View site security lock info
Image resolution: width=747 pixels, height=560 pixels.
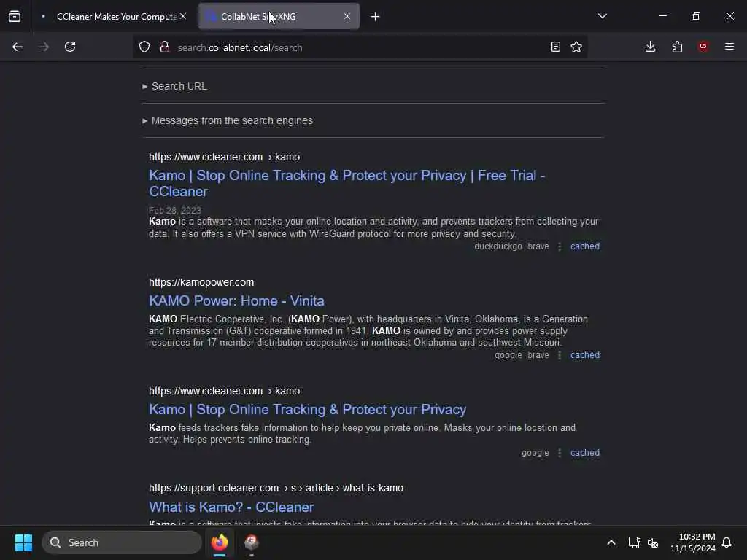pyautogui.click(x=165, y=47)
